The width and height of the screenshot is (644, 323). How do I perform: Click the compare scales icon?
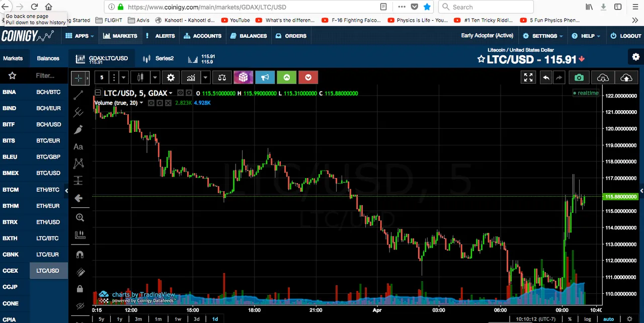tap(222, 77)
